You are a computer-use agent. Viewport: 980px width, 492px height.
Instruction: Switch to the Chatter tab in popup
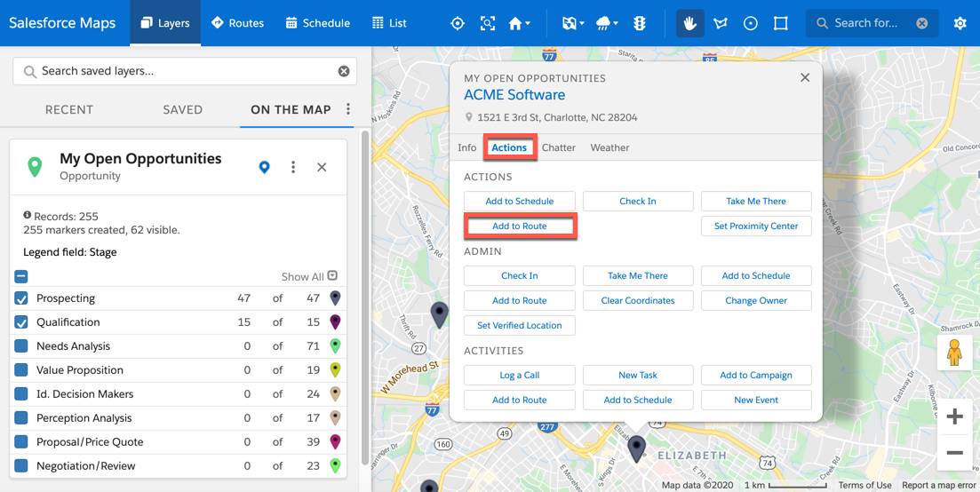pos(559,148)
